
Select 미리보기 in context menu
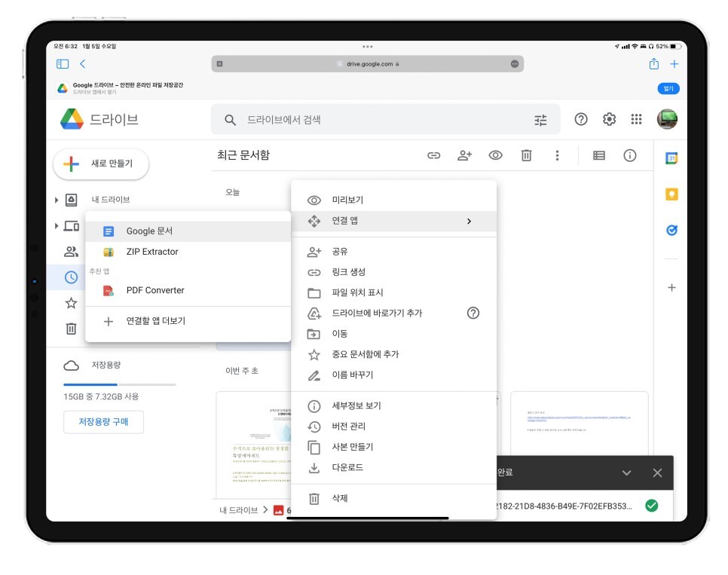point(393,200)
